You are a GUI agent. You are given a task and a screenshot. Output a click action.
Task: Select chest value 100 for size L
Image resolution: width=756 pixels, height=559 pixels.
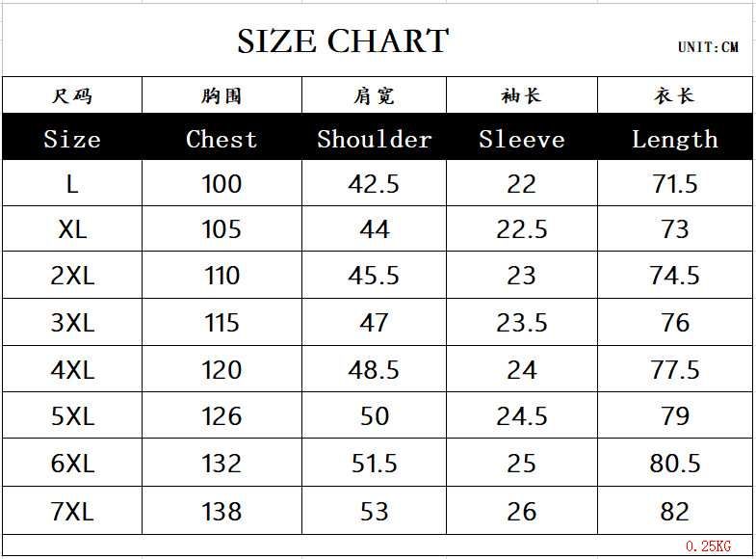tap(222, 183)
